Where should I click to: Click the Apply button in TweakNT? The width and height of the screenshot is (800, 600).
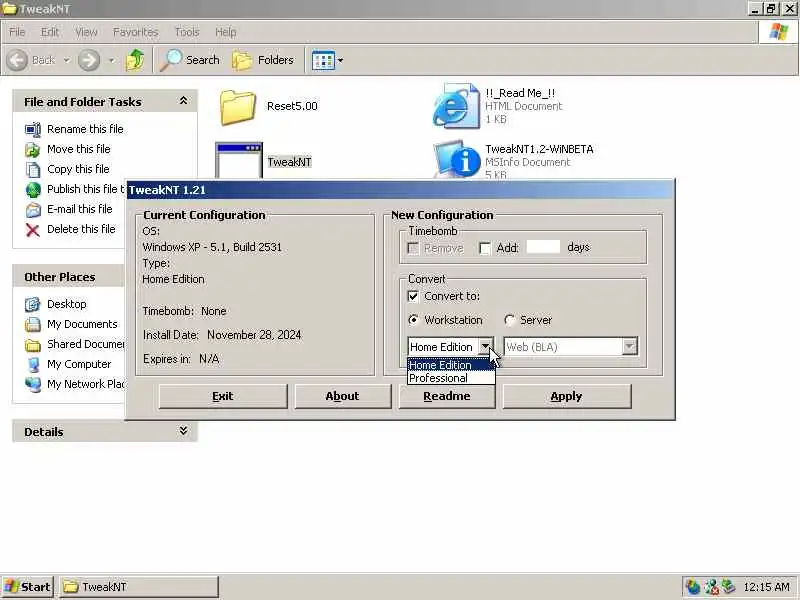click(566, 396)
